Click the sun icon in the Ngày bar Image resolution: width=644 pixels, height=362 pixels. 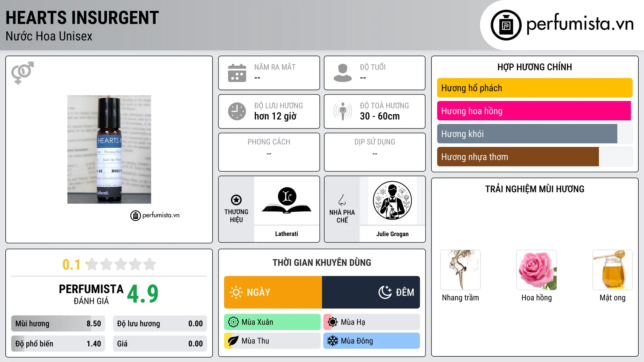click(x=236, y=292)
